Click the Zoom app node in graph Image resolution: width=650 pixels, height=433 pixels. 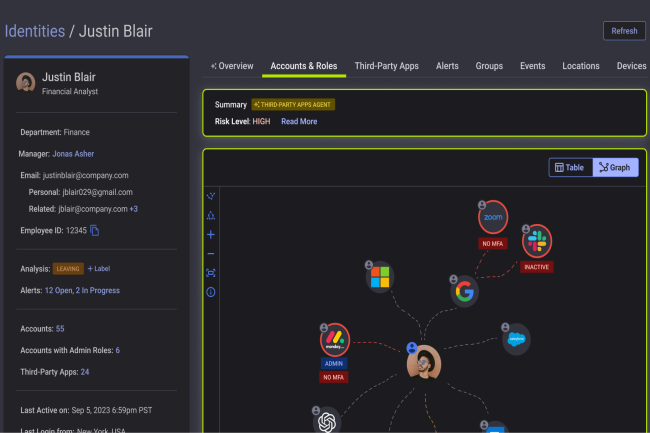(x=492, y=217)
